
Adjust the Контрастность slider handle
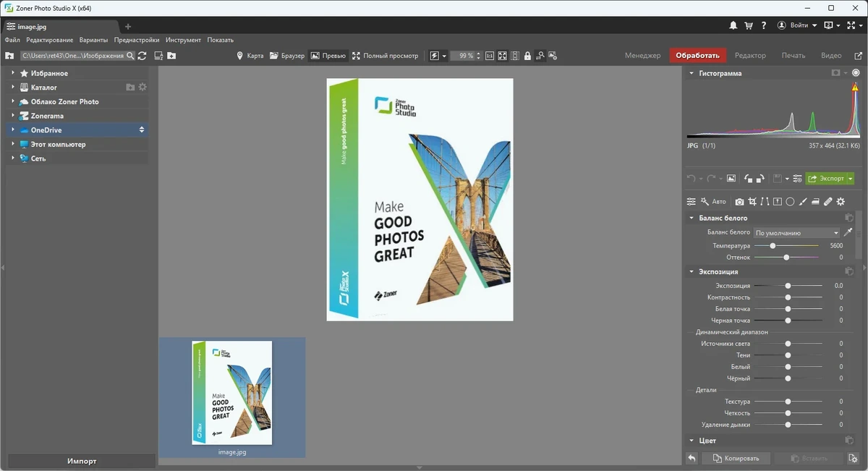(788, 297)
